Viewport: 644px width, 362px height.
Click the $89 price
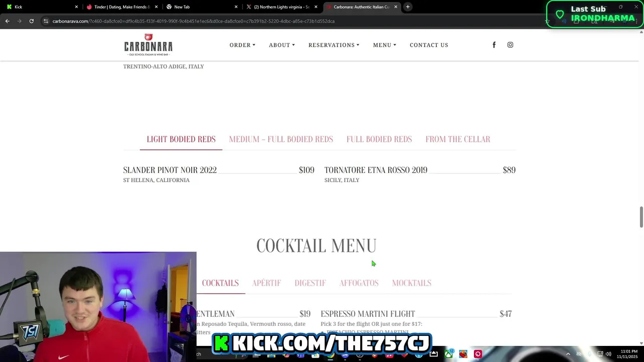[509, 170]
